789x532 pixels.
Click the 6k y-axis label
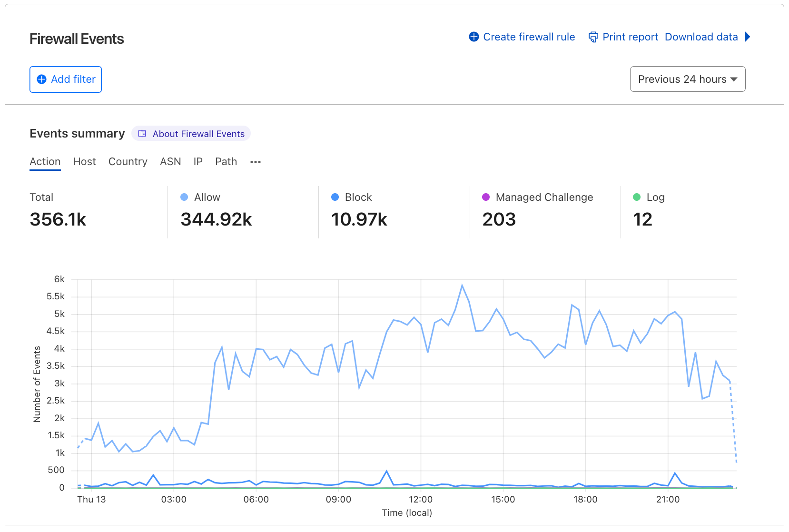point(59,279)
